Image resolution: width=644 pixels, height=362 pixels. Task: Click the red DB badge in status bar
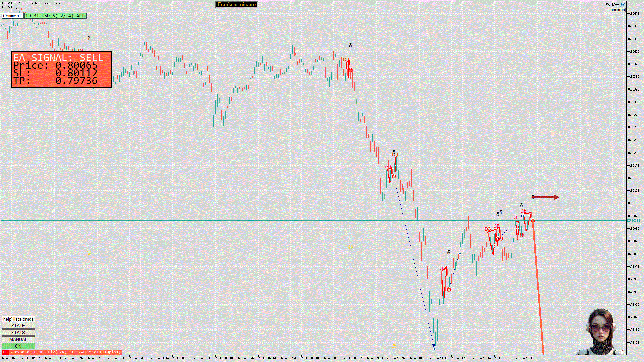point(5,352)
